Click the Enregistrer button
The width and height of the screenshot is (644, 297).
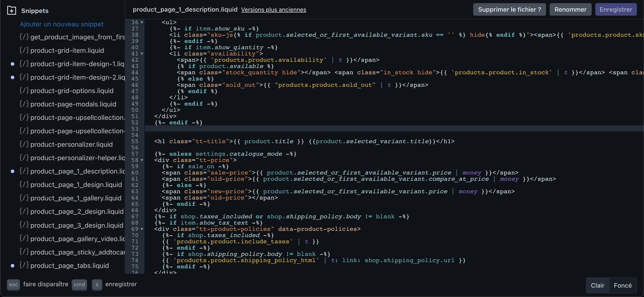point(616,9)
